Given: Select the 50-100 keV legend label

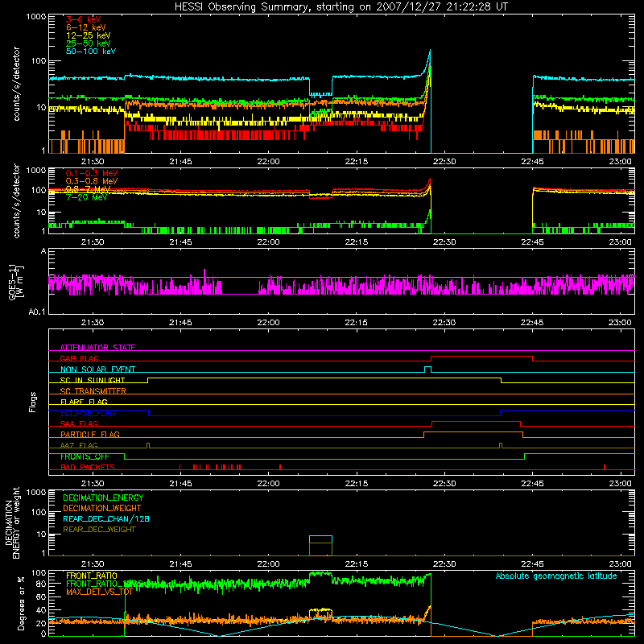Looking at the screenshot, I should point(91,52).
